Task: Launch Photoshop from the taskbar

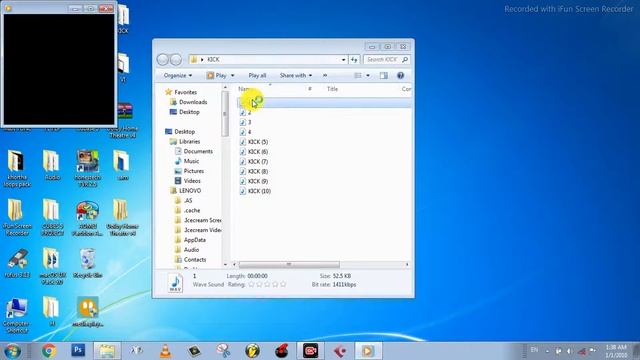Action: pos(78,350)
